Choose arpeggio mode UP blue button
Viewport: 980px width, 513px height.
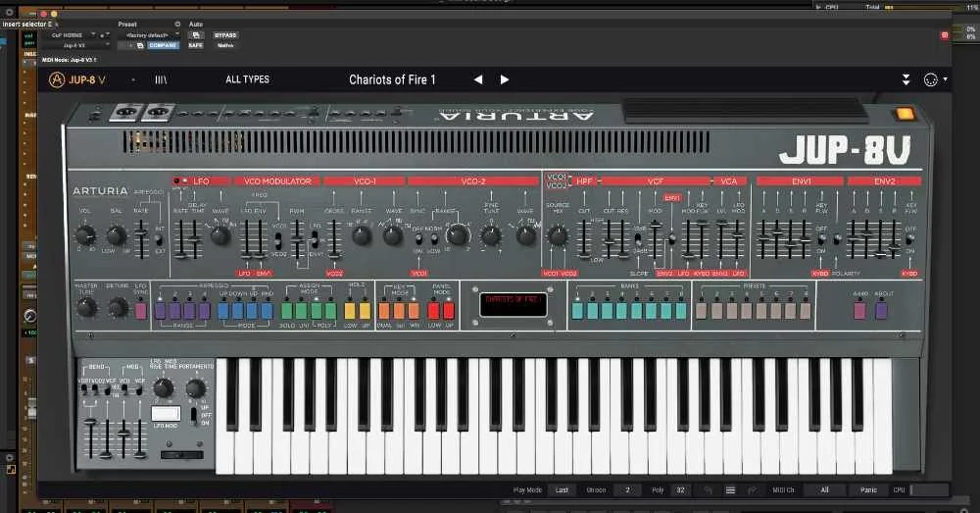[x=223, y=310]
